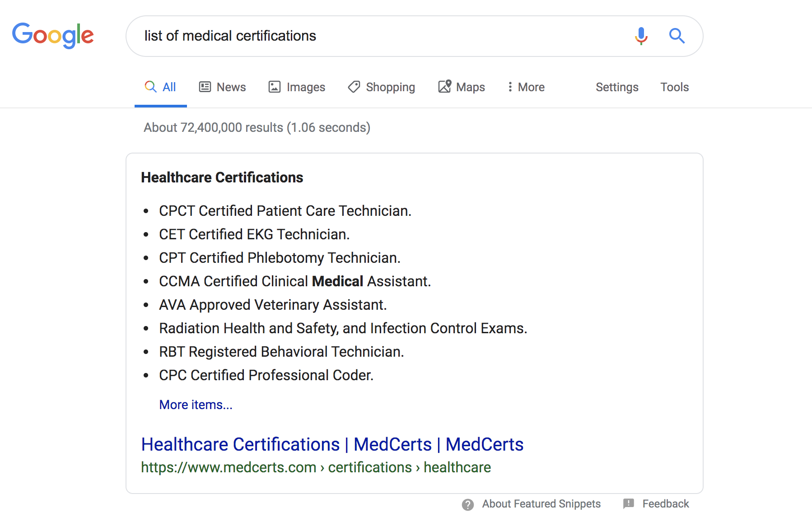Start voice search with the microphone icon
This screenshot has width=812, height=531.
641,36
